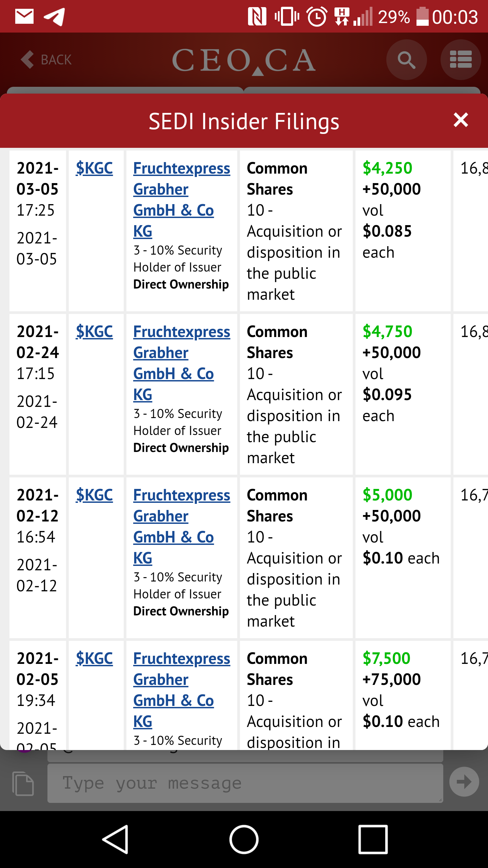The image size is (488, 868).
Task: Open $KGC link in 2021-02-05 filing
Action: coord(94,658)
